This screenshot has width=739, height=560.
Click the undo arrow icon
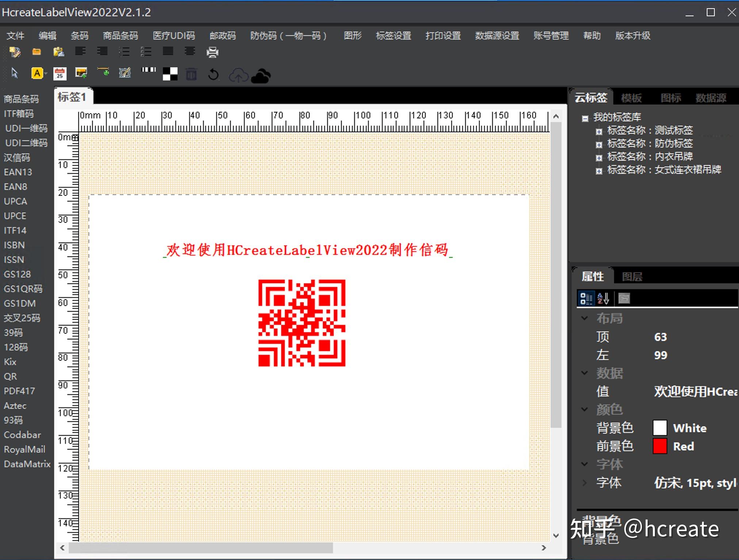point(213,74)
